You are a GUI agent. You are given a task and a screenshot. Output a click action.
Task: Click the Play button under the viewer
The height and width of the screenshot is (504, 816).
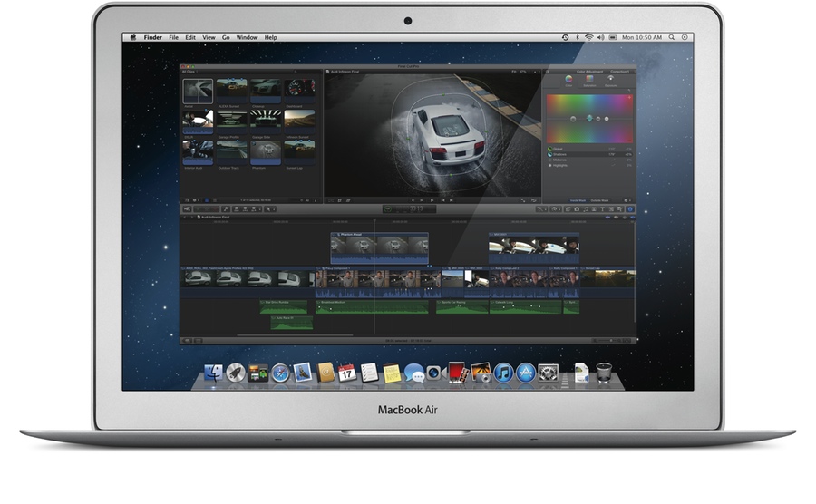click(x=432, y=199)
